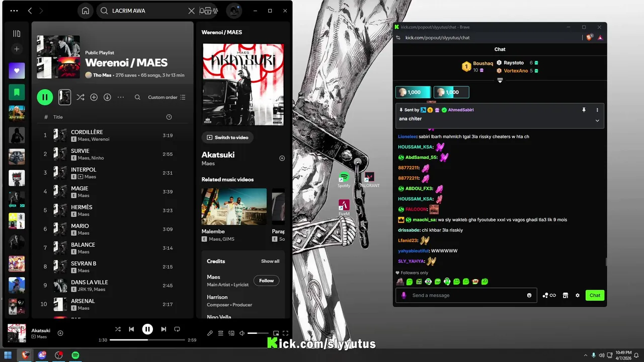Skip to next track
644x362 pixels.
coord(164,329)
